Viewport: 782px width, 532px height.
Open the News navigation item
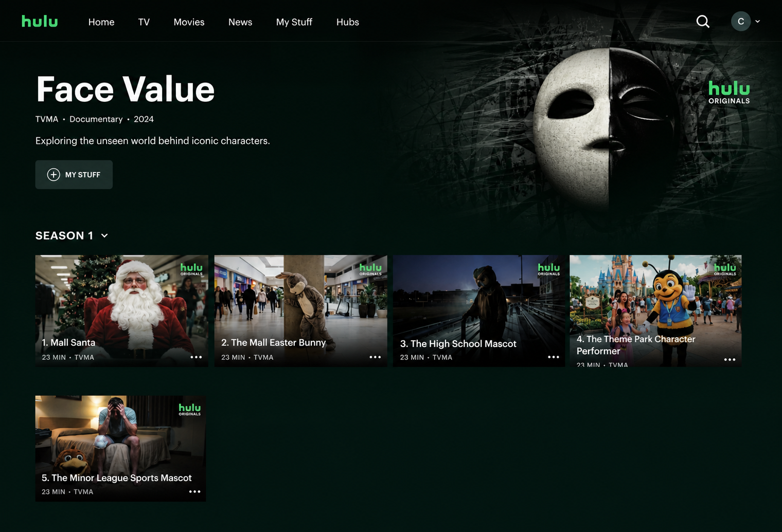pyautogui.click(x=240, y=22)
